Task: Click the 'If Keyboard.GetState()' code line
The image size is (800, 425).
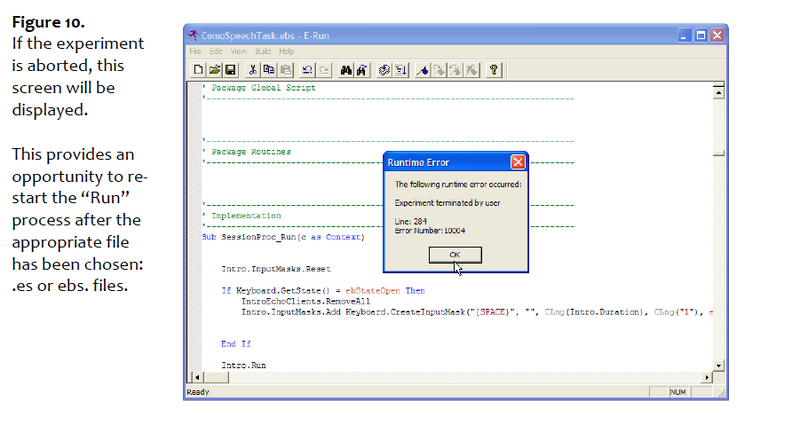Action: click(x=323, y=291)
